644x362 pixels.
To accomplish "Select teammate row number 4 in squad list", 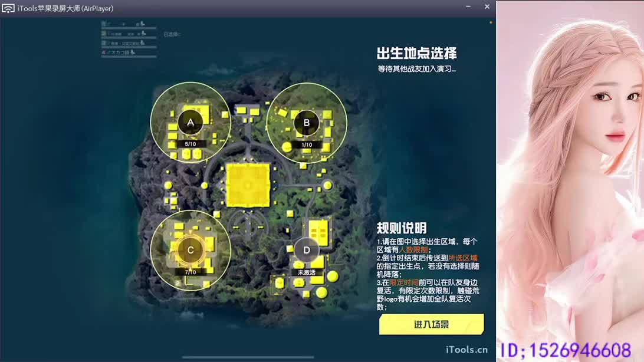I will [129, 53].
